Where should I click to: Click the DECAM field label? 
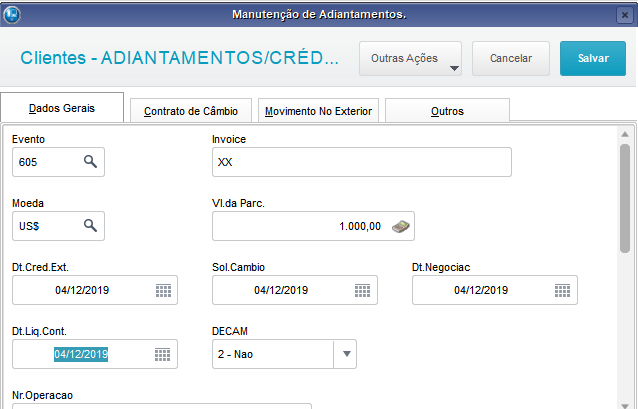(x=230, y=331)
